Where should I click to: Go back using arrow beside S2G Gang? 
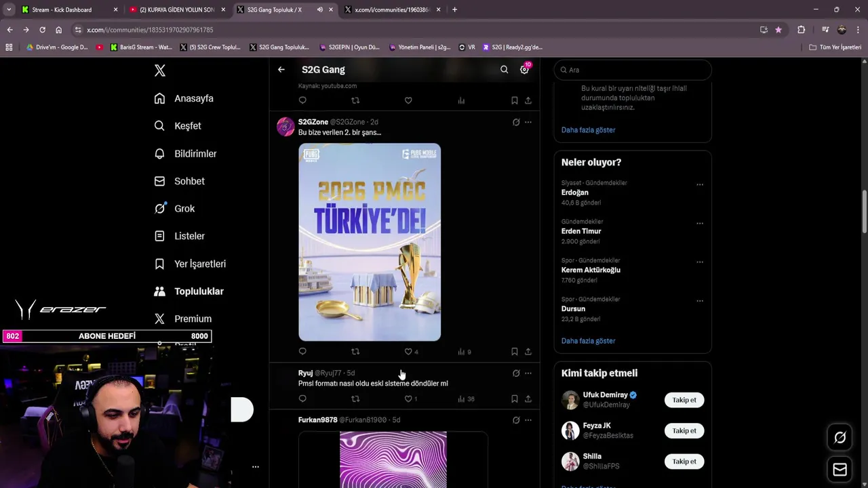[281, 69]
